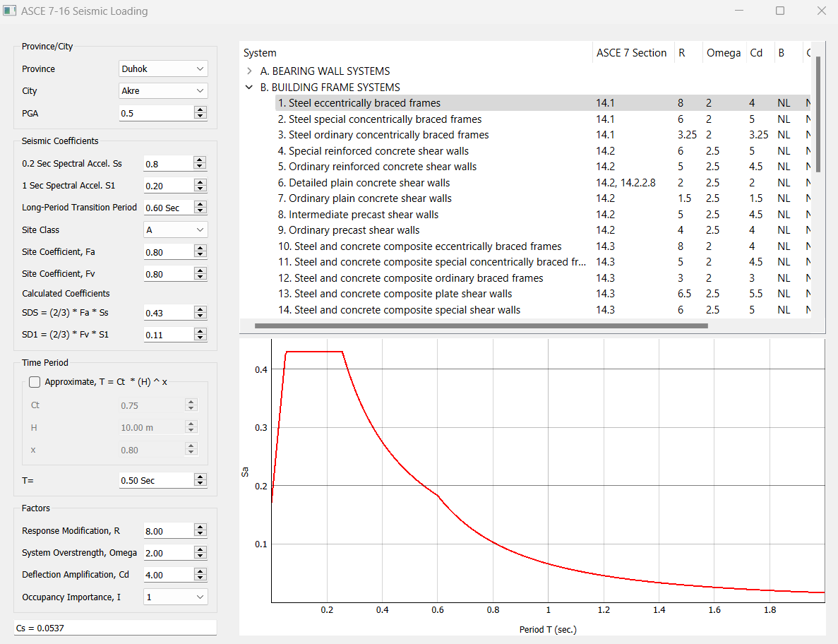Adjust the 0.2 Sec Spectral Accel stepper
The height and width of the screenshot is (644, 838).
200,164
